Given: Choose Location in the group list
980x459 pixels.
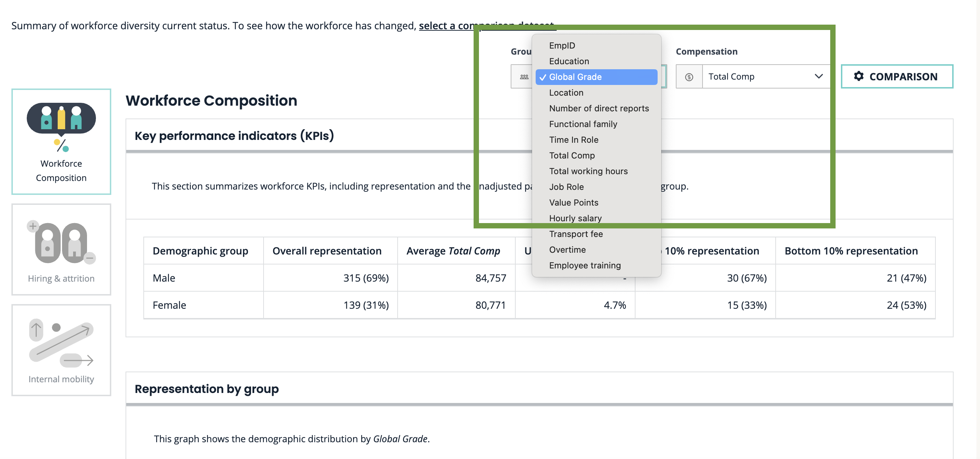Looking at the screenshot, I should pyautogui.click(x=566, y=92).
